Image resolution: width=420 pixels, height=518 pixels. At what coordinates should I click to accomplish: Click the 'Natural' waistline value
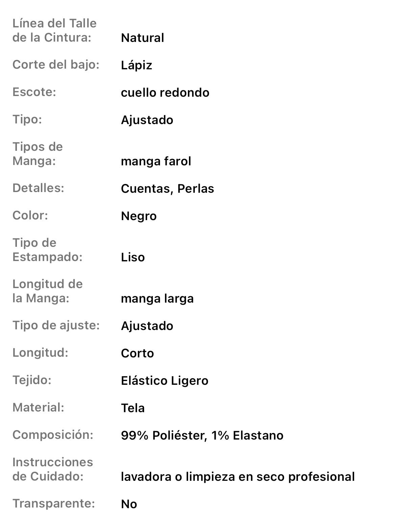[x=142, y=38]
